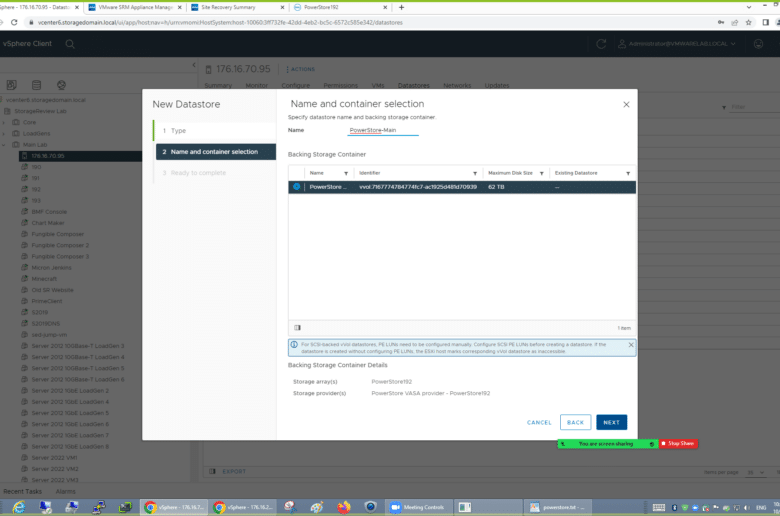Viewport: 780px width, 516px height.
Task: Select the BMF Console VM
Action: coord(49,212)
